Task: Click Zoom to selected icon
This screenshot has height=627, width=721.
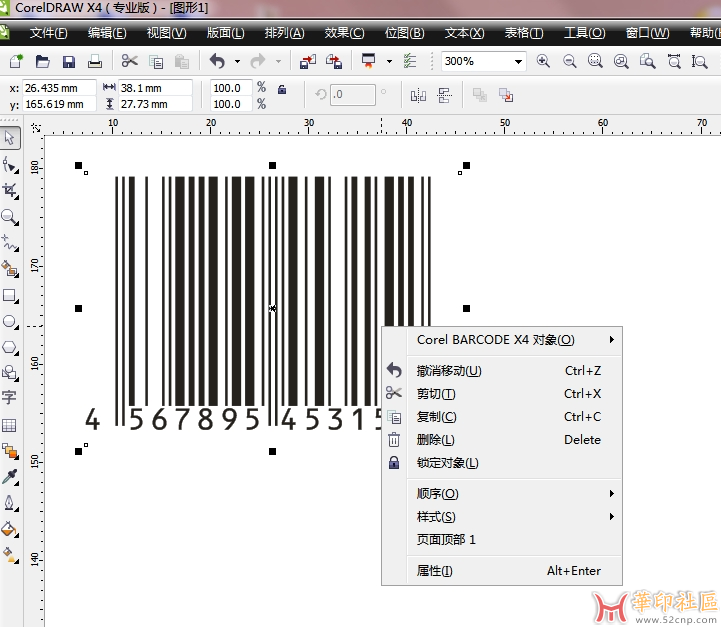Action: tap(595, 61)
